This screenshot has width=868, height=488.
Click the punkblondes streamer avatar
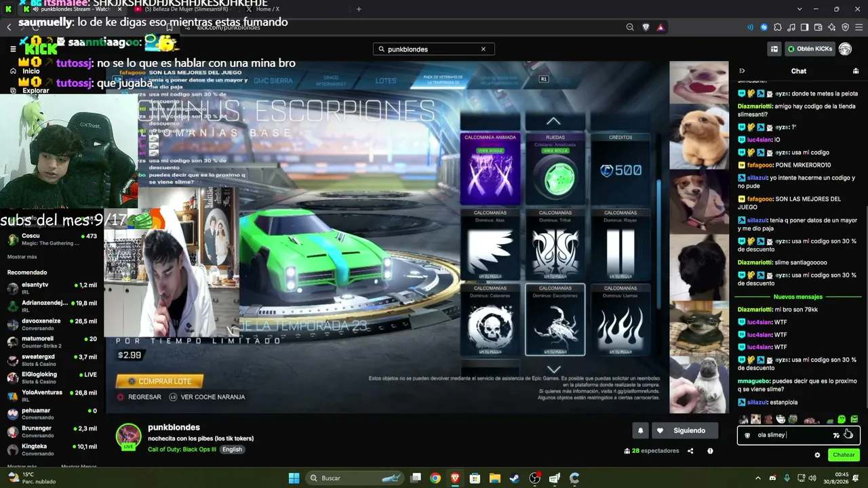(x=129, y=436)
